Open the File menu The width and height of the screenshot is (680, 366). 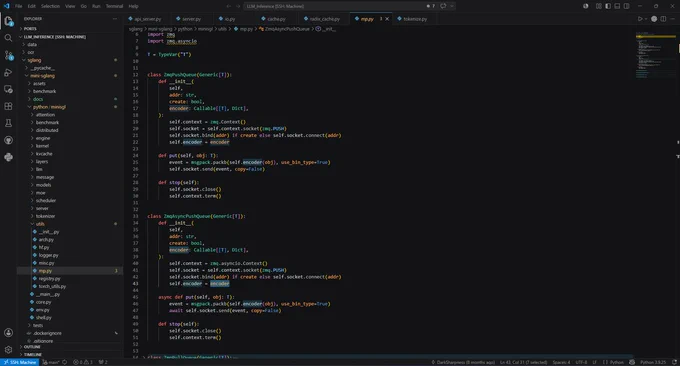pyautogui.click(x=19, y=6)
